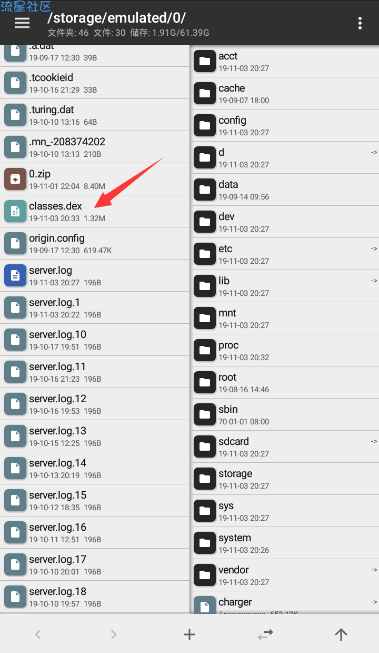Viewport: 379px width, 653px height.
Task: Tap the system folder icon
Action: (204, 543)
